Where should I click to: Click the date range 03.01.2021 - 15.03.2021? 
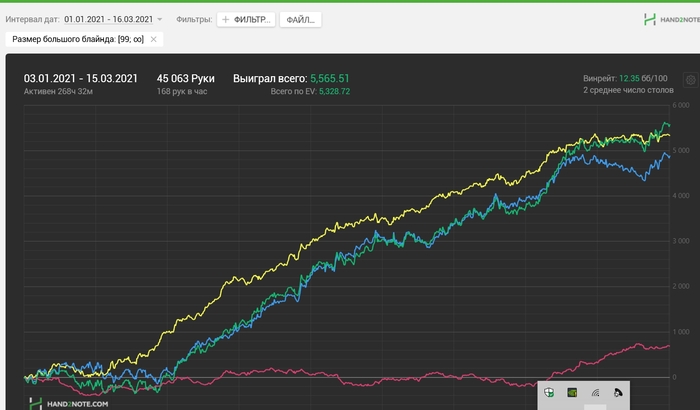coord(81,79)
